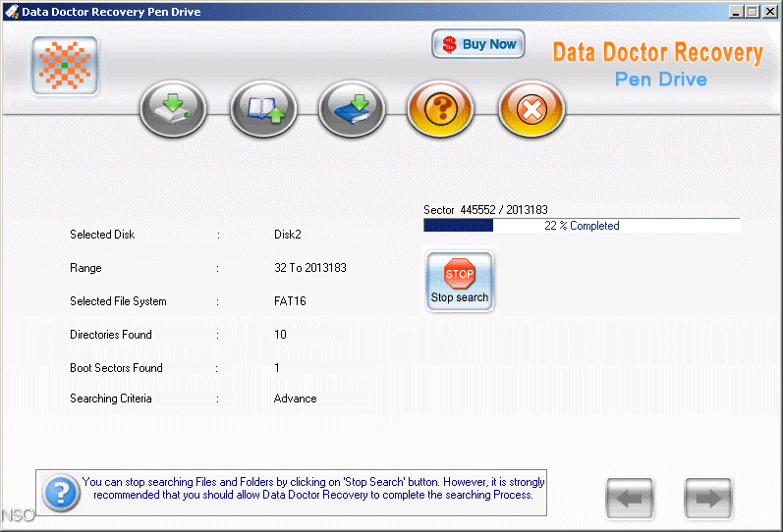Image resolution: width=783 pixels, height=532 pixels.
Task: Click the Advance searching criteria value
Action: (295, 399)
